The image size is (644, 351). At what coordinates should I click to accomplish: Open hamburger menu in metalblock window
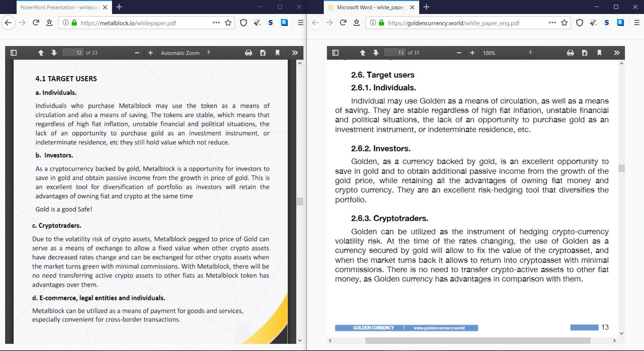click(x=300, y=23)
